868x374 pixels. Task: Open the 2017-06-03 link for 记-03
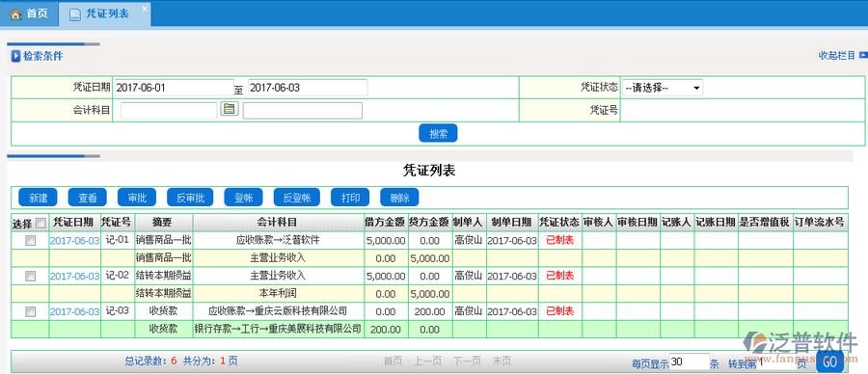[74, 311]
